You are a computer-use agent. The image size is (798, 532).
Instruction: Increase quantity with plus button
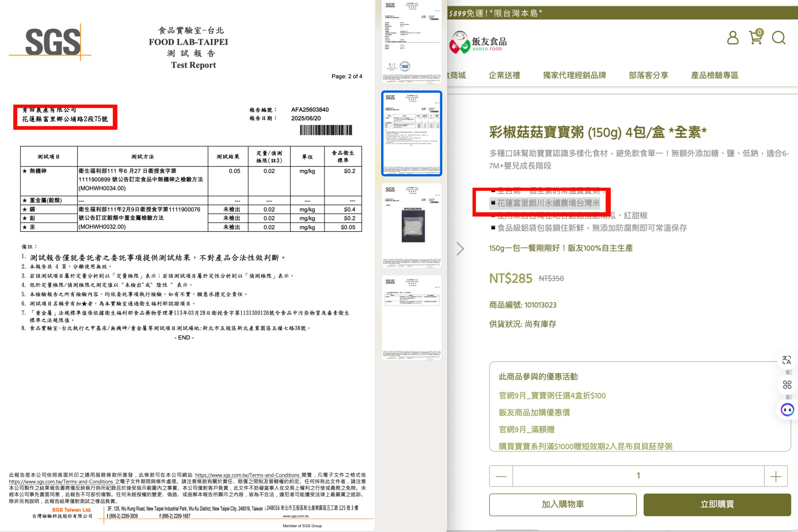[x=776, y=476]
